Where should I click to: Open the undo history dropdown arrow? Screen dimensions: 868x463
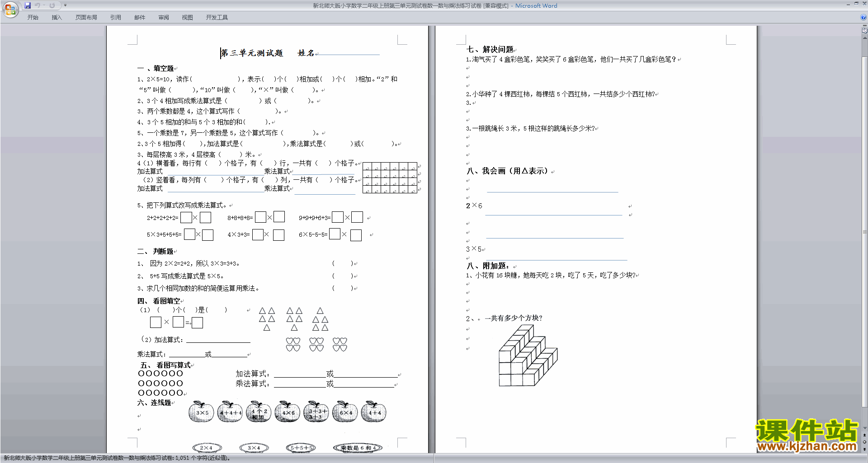[x=44, y=5]
